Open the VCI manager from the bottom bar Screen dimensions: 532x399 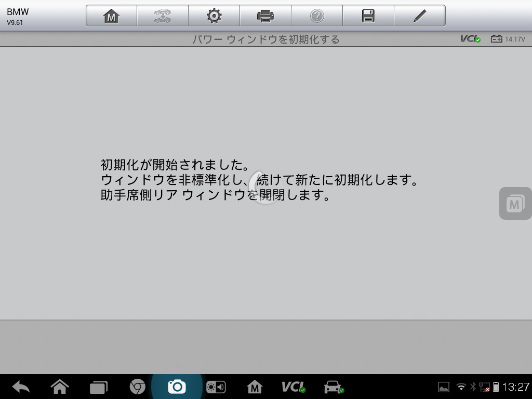click(x=294, y=386)
